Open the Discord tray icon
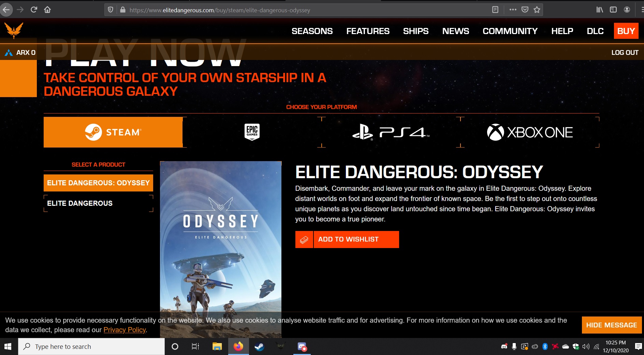Image resolution: width=644 pixels, height=355 pixels. (x=504, y=346)
